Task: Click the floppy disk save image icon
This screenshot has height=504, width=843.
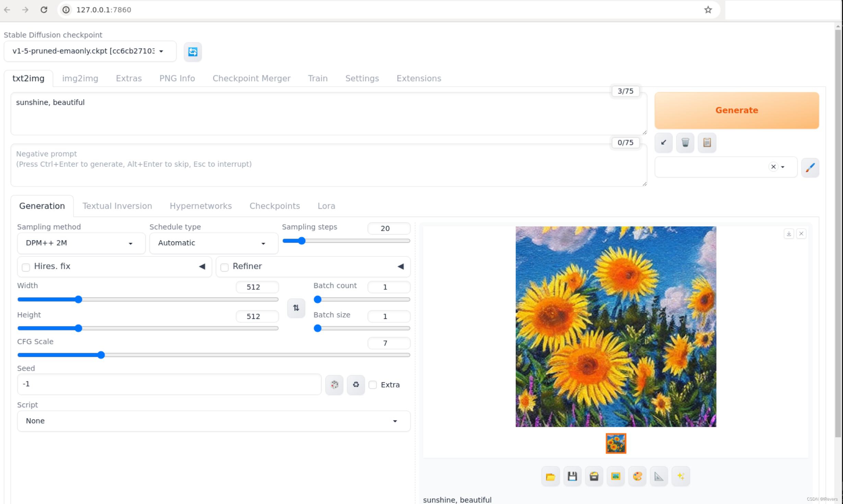Action: click(x=572, y=476)
